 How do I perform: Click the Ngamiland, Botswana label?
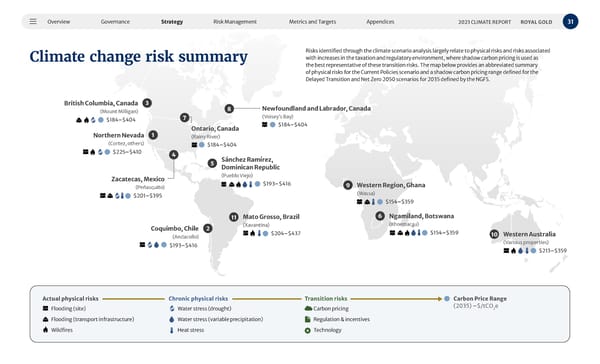(x=422, y=216)
